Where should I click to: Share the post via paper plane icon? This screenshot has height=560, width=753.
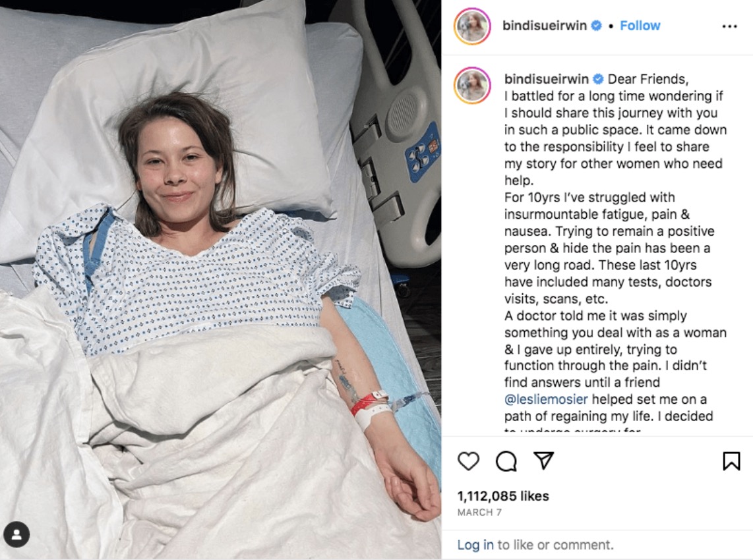click(543, 461)
